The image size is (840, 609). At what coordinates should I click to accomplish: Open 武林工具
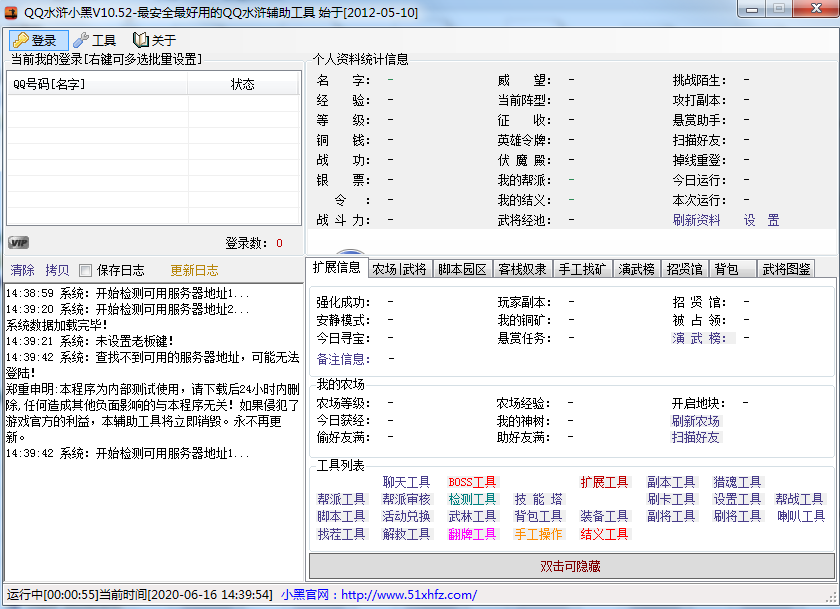472,516
